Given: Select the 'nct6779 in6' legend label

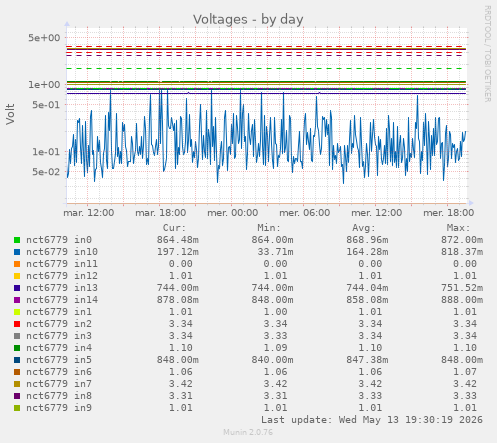Looking at the screenshot, I should point(59,372).
